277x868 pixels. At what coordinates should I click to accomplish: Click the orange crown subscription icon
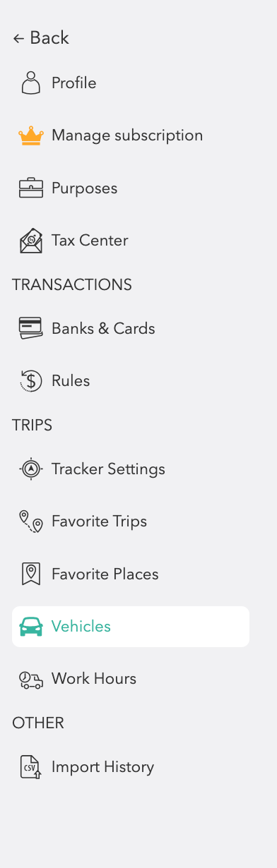point(30,135)
